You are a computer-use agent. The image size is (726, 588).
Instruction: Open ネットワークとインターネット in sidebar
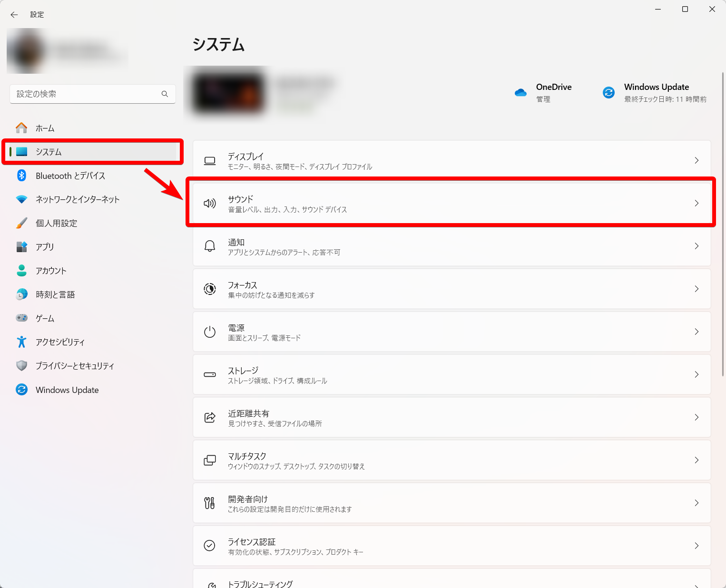point(78,199)
